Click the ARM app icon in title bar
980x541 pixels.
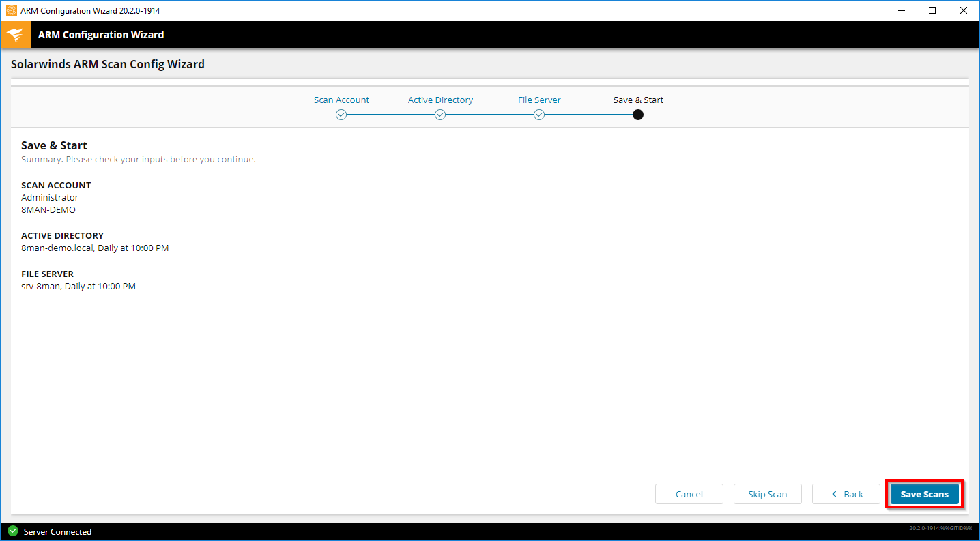(11, 10)
